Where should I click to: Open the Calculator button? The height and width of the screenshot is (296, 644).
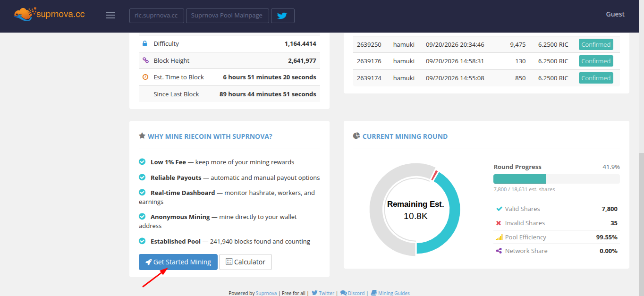[246, 262]
